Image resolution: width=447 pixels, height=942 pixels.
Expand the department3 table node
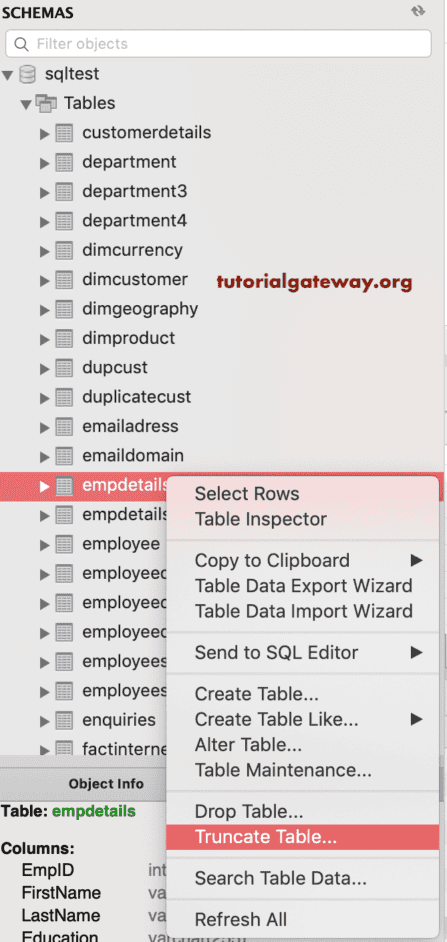[44, 192]
